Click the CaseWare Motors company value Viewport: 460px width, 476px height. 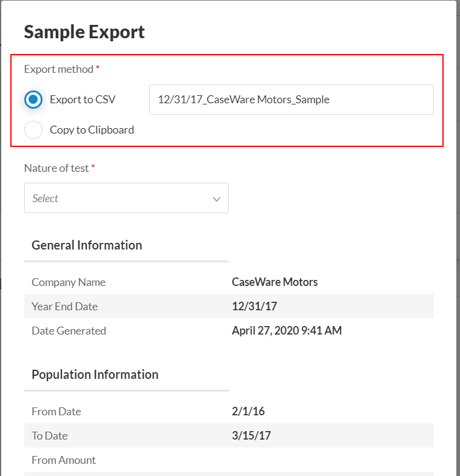click(274, 282)
